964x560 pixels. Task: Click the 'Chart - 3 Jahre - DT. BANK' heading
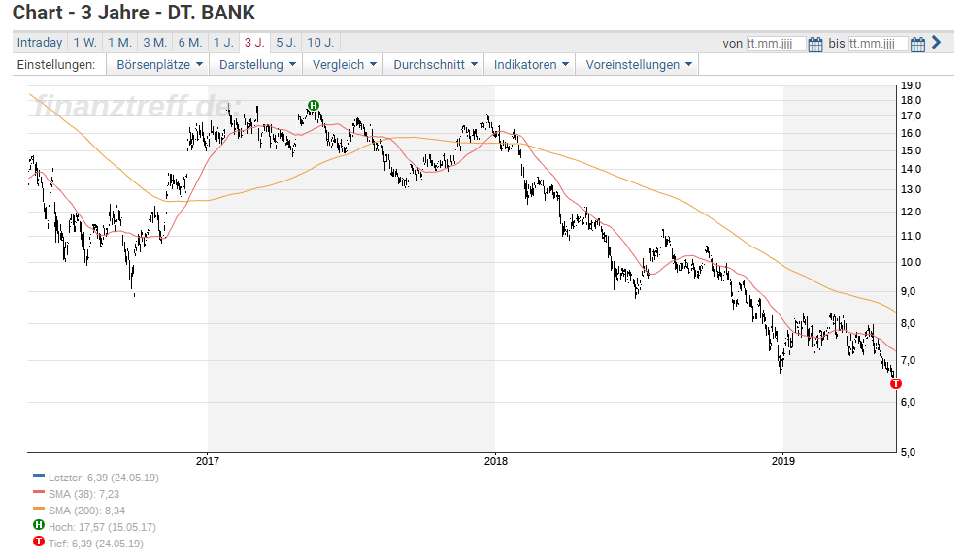[x=133, y=13]
